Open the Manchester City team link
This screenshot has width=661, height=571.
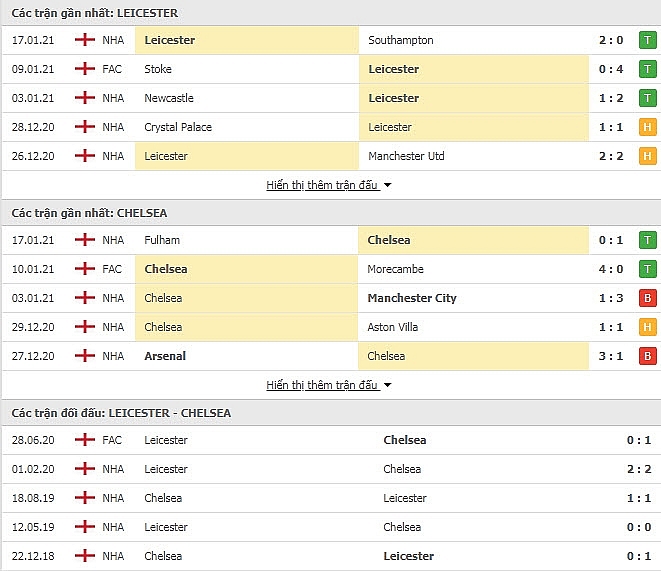tap(412, 298)
